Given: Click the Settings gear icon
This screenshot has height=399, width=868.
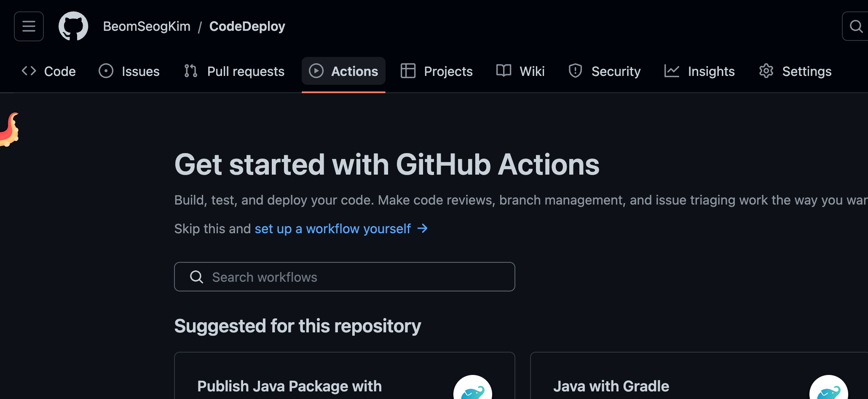Looking at the screenshot, I should tap(766, 71).
